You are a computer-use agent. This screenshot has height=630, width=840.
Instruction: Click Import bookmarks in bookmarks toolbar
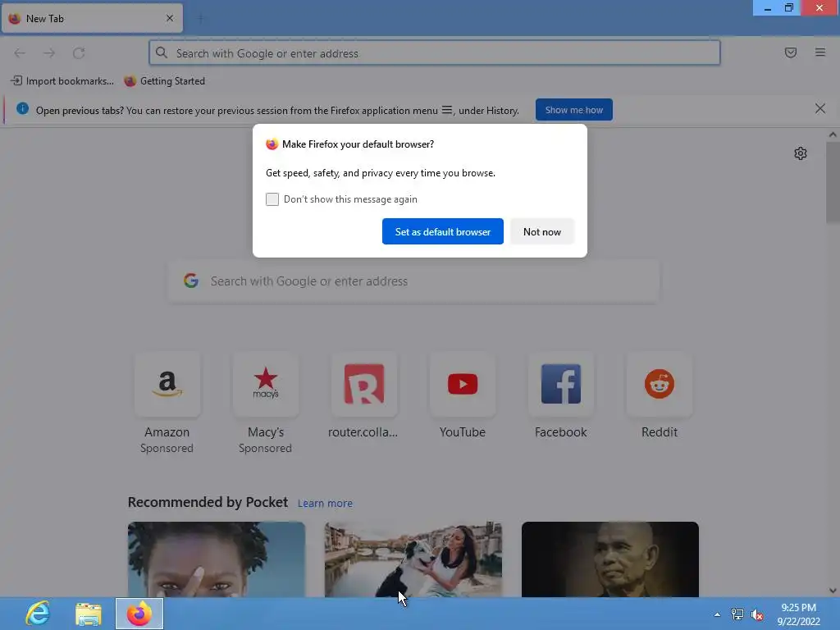(62, 81)
